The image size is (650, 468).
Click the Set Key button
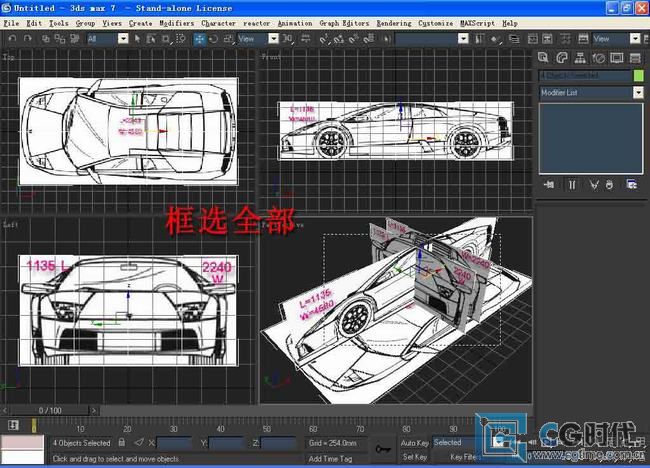(x=414, y=457)
